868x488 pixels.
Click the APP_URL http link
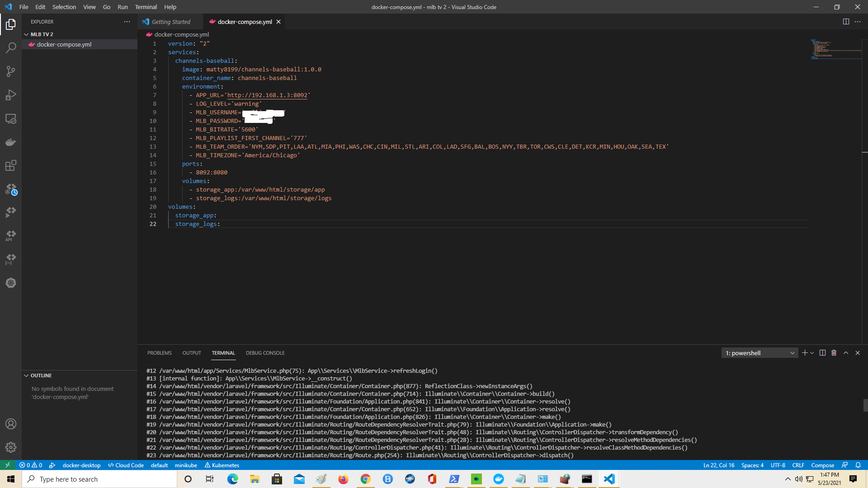(x=267, y=95)
